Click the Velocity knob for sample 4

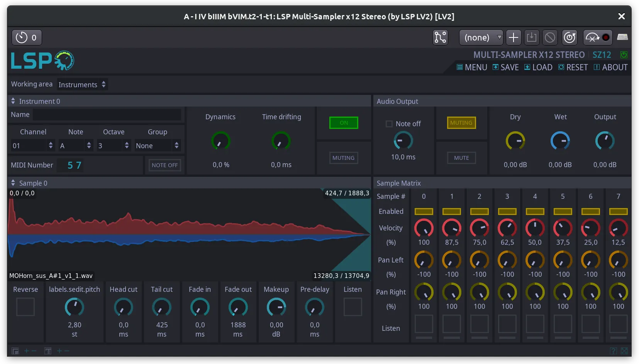pos(535,228)
